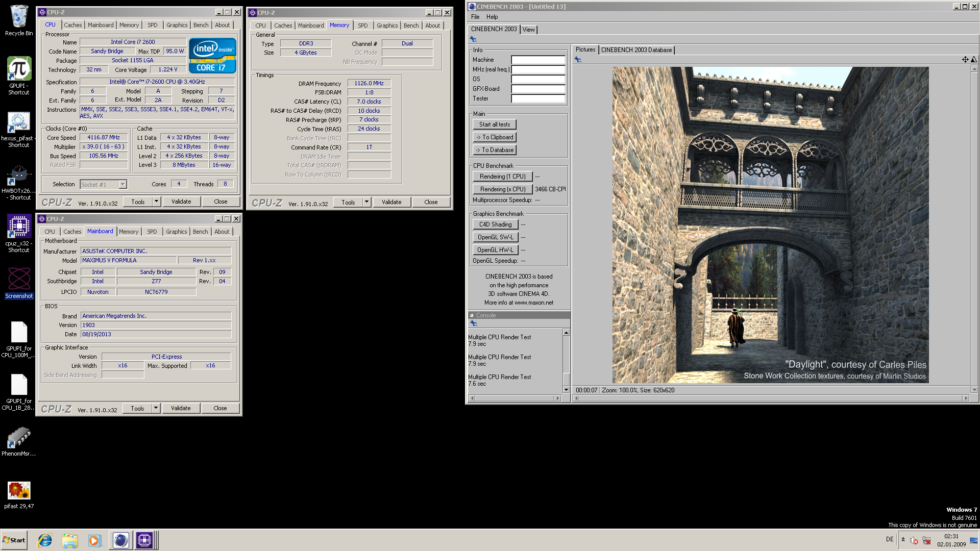
Task: Open the Bench tab in the Mainboard CPU-Z window
Action: (200, 232)
